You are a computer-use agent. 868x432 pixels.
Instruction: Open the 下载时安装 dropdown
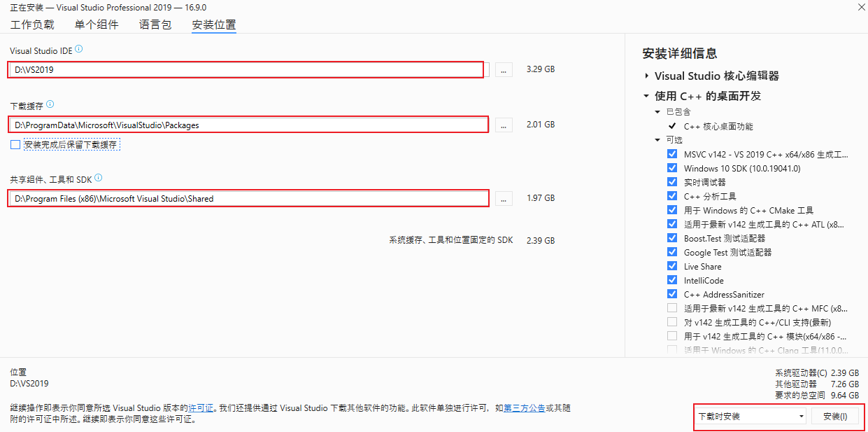pos(751,417)
